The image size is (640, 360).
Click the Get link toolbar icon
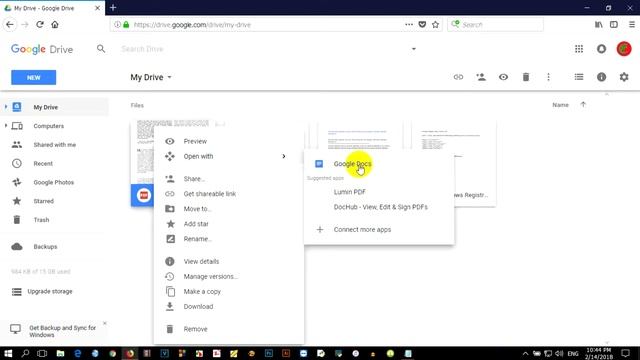(458, 77)
